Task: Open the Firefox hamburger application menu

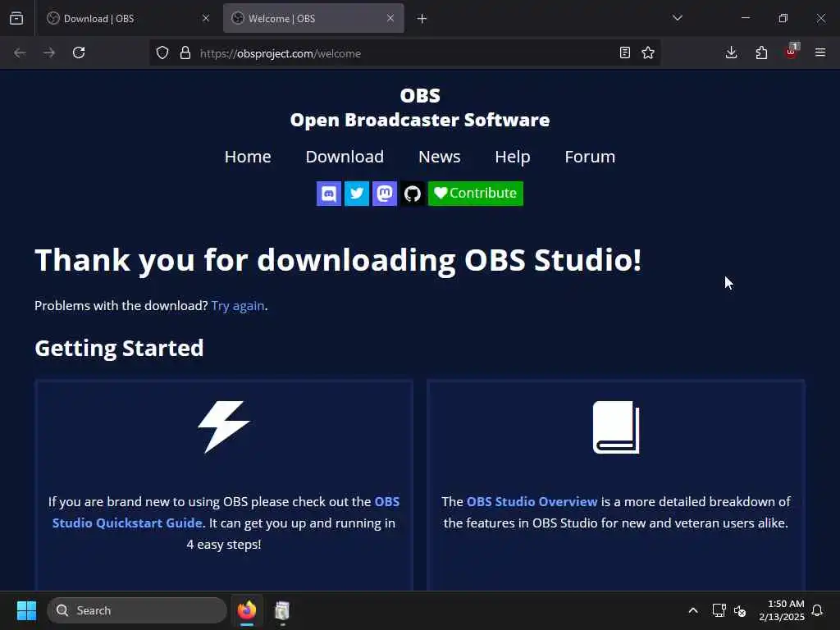Action: pyautogui.click(x=820, y=52)
